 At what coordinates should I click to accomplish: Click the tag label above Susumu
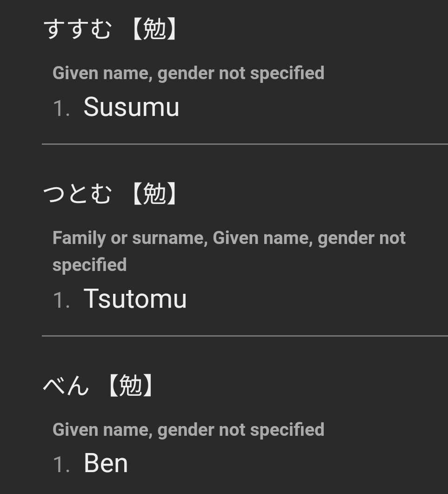pyautogui.click(x=188, y=73)
